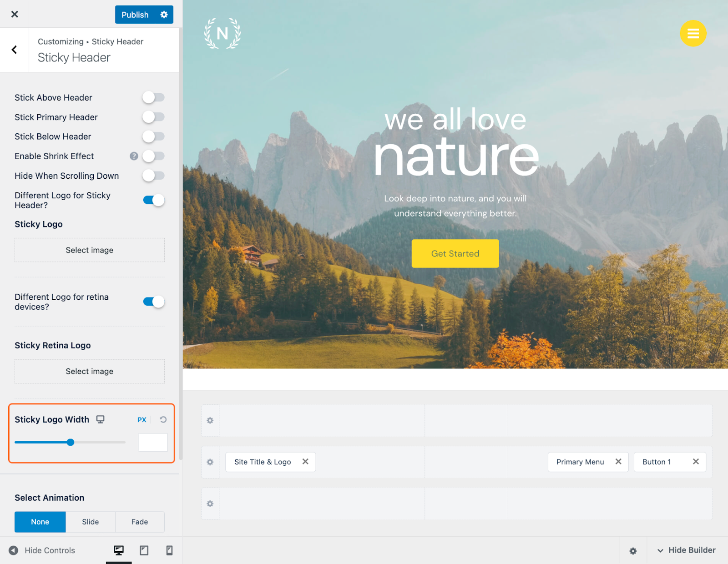Select the Fade animation option
728x564 pixels.
(x=140, y=522)
